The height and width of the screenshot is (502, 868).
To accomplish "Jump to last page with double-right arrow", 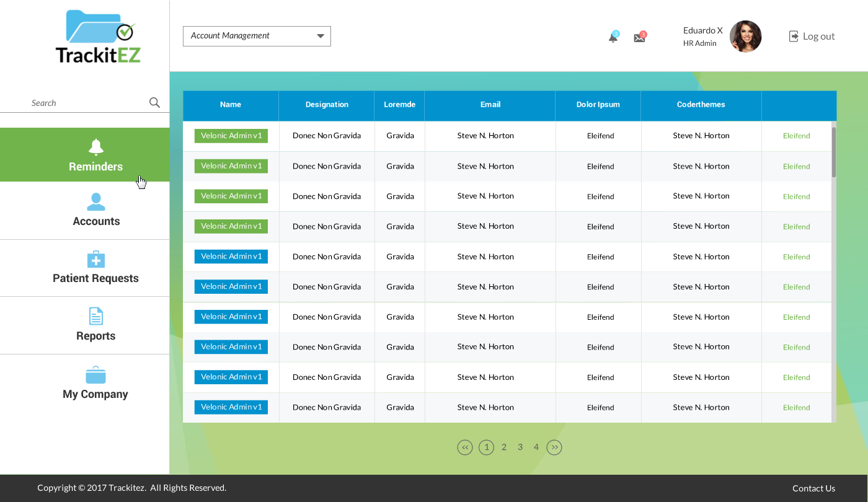I will point(554,447).
